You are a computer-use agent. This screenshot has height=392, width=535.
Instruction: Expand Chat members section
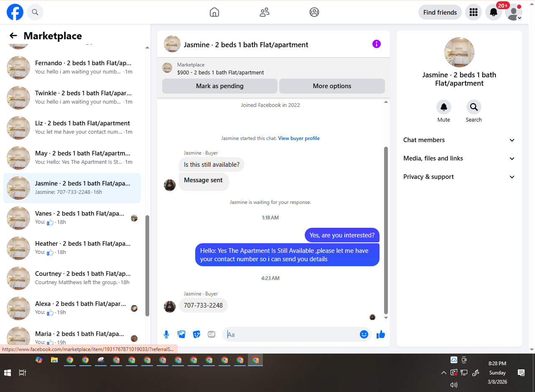point(459,140)
